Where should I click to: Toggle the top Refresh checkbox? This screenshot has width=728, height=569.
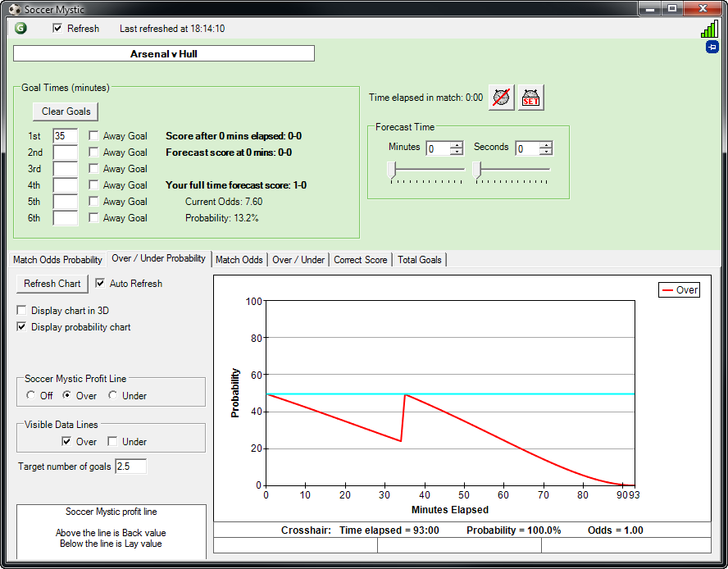tap(57, 29)
